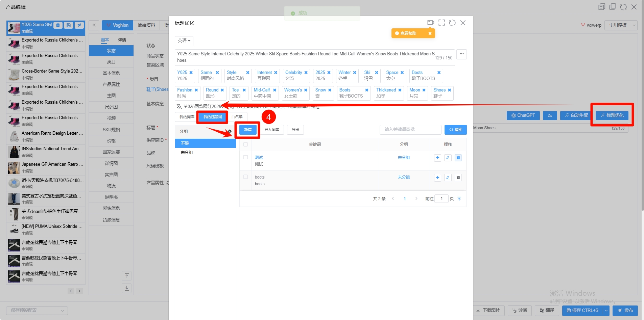
Task: Remove the Thickened keyword tag
Action: (400, 90)
